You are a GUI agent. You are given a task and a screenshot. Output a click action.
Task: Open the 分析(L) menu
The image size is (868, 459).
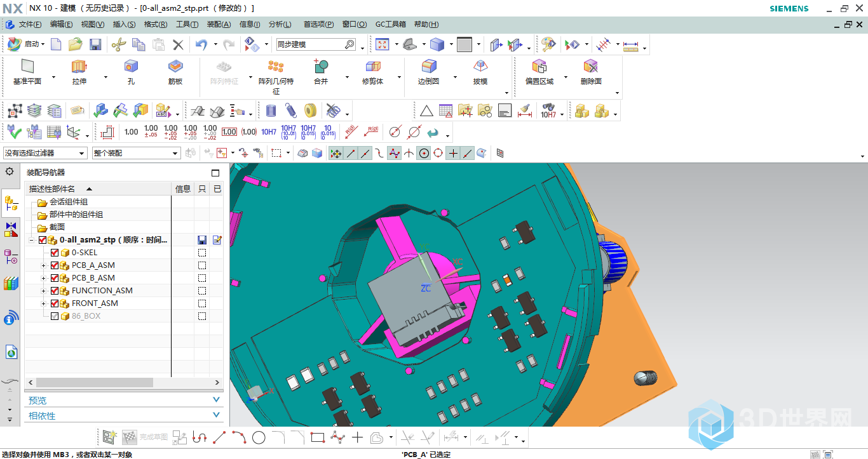coord(280,24)
